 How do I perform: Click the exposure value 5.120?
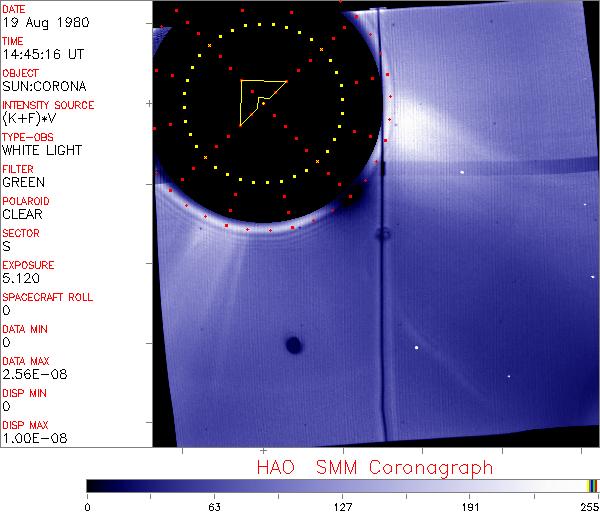click(21, 278)
